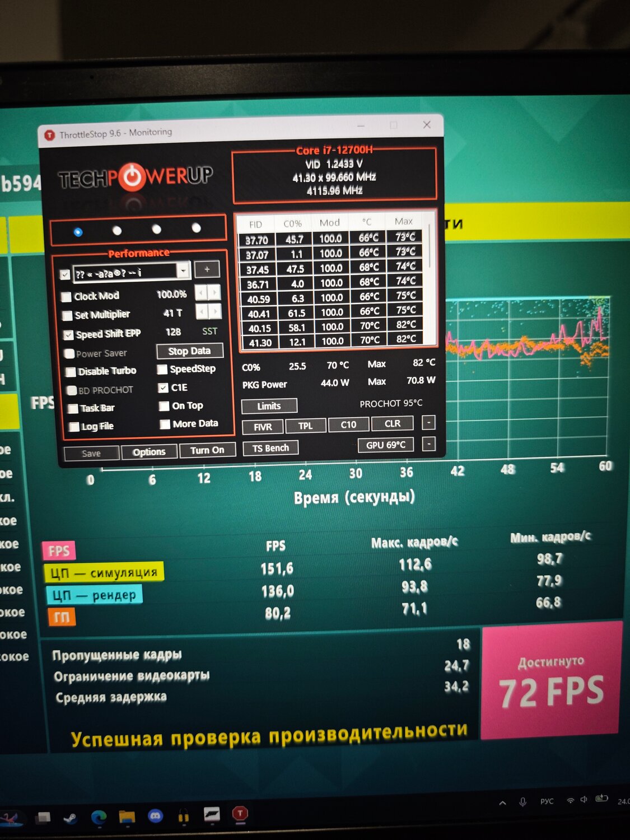The width and height of the screenshot is (630, 840).
Task: Enable the On Top checkbox
Action: [x=164, y=406]
